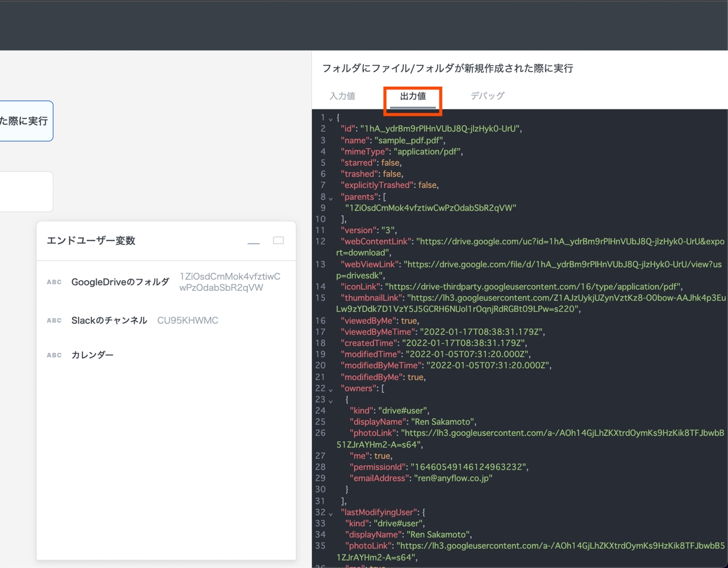The height and width of the screenshot is (568, 728).
Task: Select the 出力値 tab
Action: coord(412,96)
